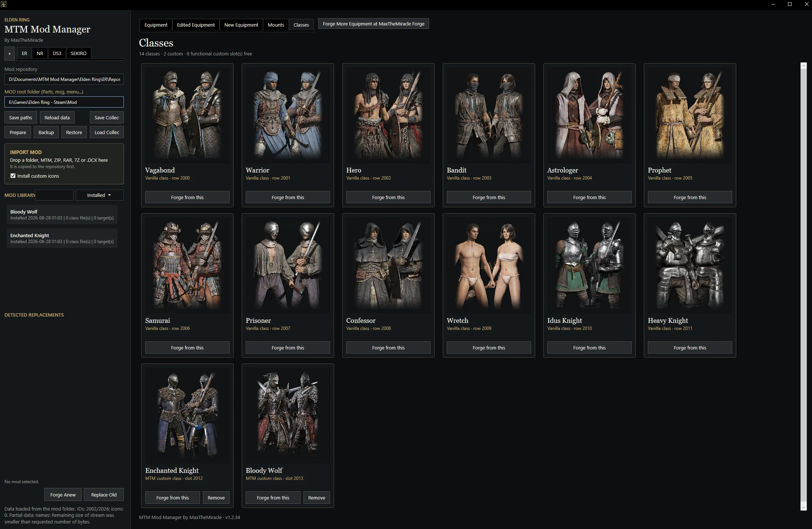Click the Reload data button
The height and width of the screenshot is (529, 812).
pos(57,117)
